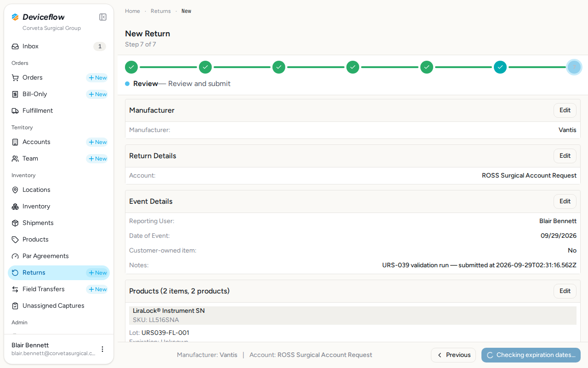Open the Inbox tray icon

point(15,46)
